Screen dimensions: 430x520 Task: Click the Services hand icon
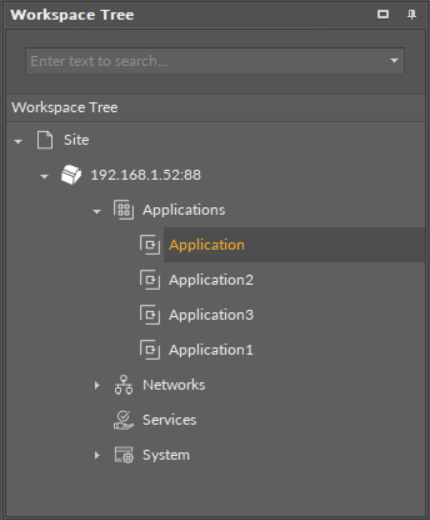[x=124, y=420]
